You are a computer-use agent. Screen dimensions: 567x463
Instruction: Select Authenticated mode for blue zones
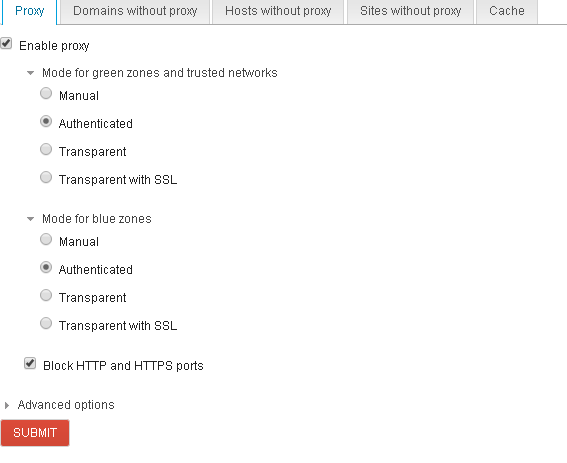tap(46, 267)
